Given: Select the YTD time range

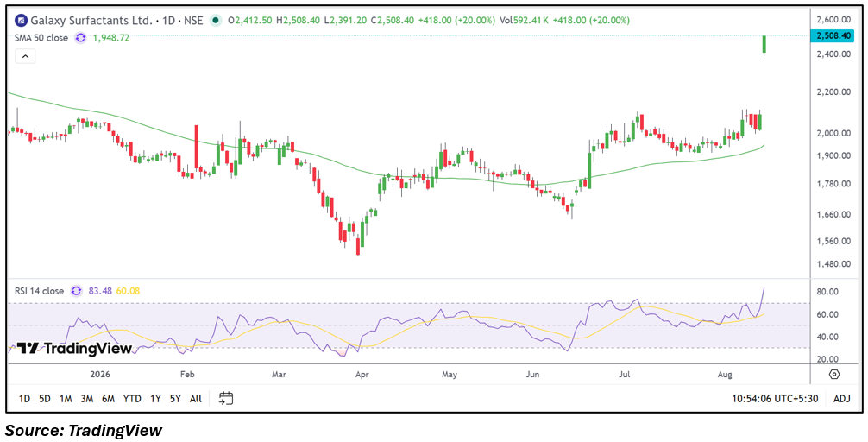Looking at the screenshot, I should (132, 398).
